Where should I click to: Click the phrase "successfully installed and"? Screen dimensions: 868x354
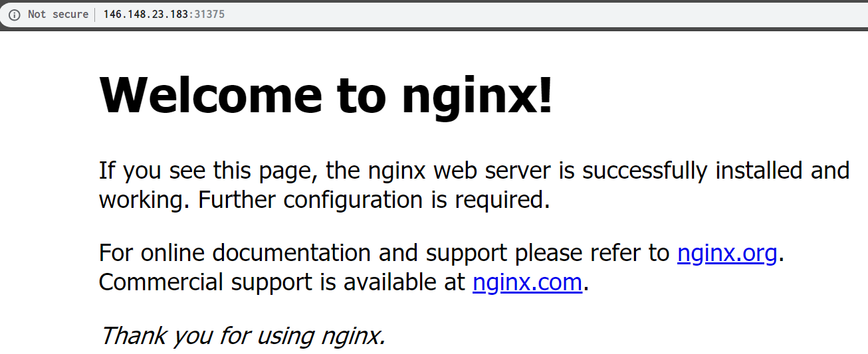716,171
